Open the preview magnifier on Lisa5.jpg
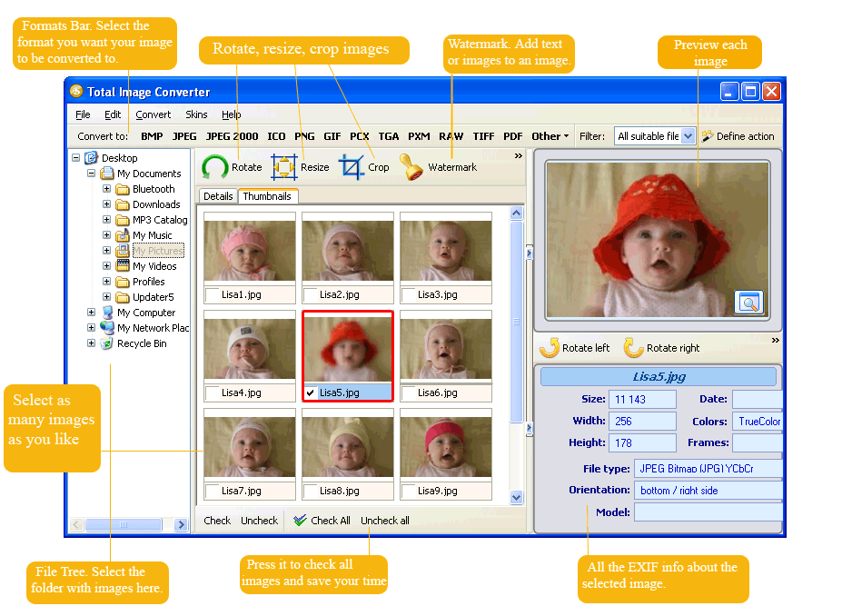852x616 pixels. coord(748,303)
